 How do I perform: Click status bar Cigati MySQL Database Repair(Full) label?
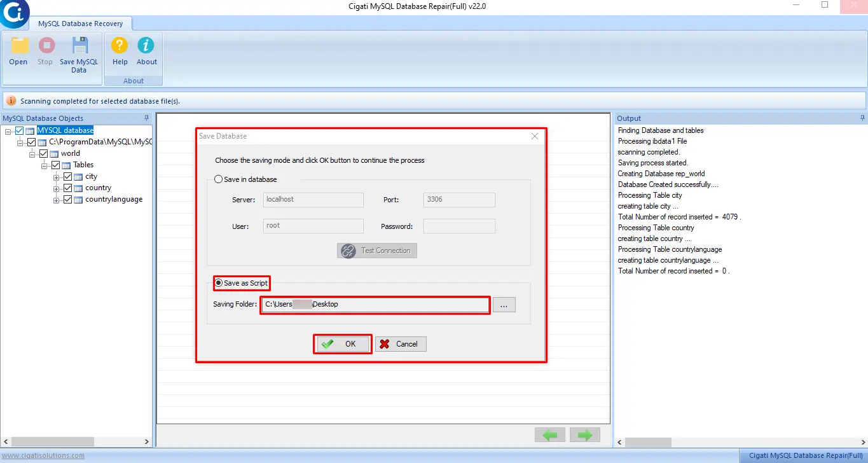[807, 455]
